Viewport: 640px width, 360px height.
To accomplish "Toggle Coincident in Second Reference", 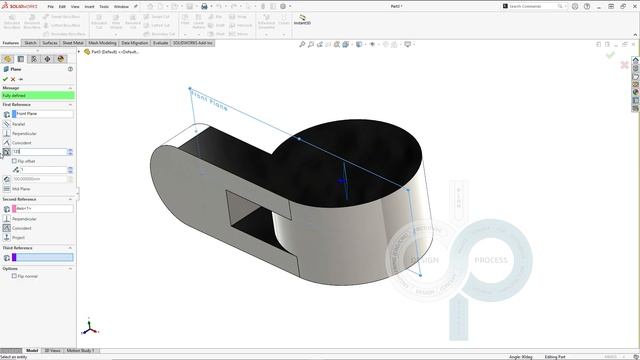I will click(7, 228).
